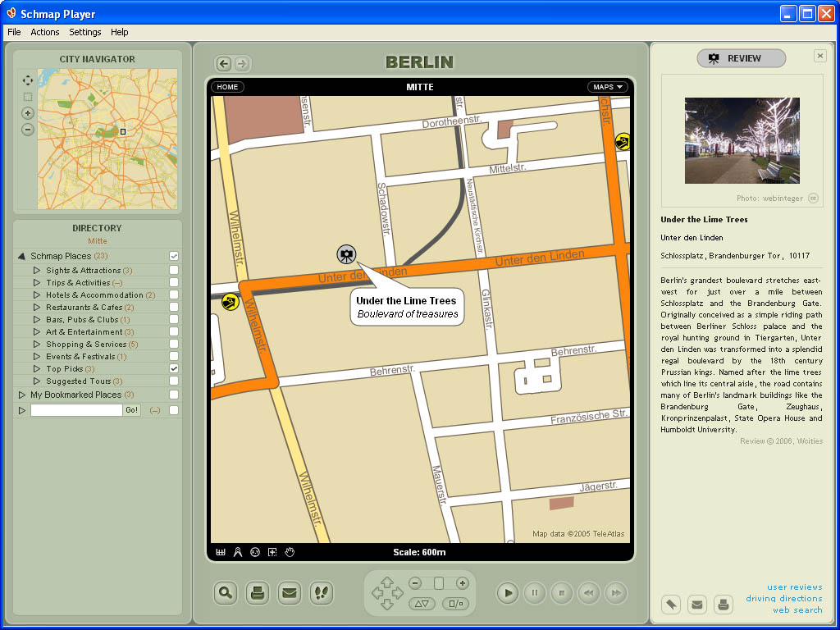
Task: Click the fast-forward button
Action: point(616,593)
